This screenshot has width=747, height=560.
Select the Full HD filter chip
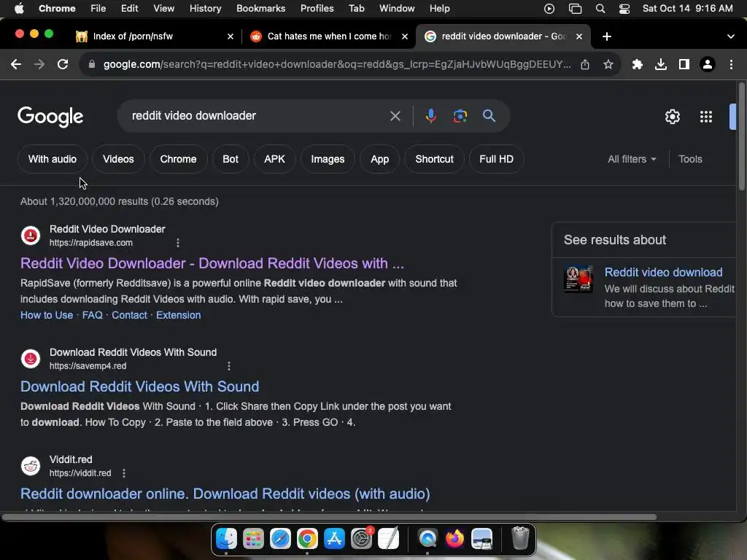tap(496, 159)
